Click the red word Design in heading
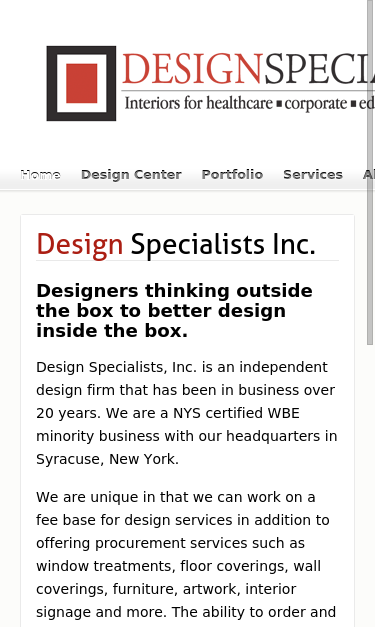The image size is (375, 627). (80, 244)
